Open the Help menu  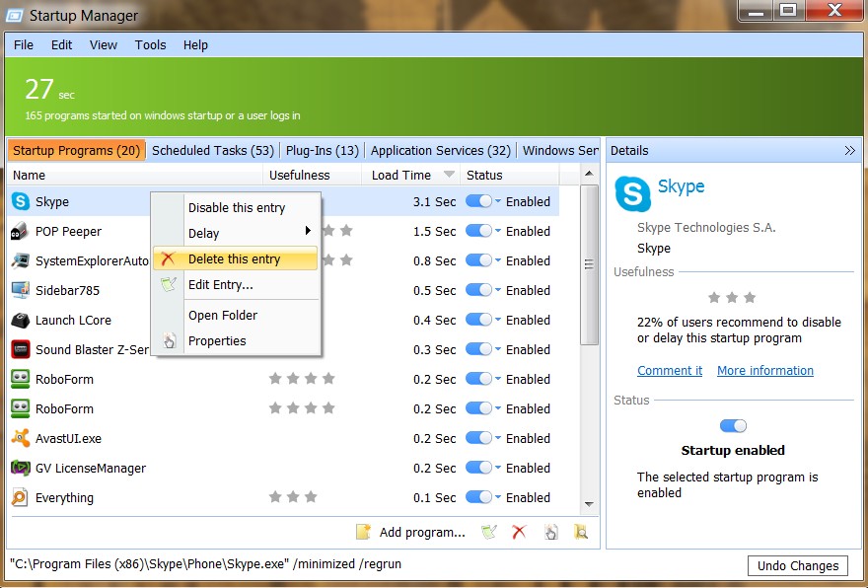[x=195, y=44]
